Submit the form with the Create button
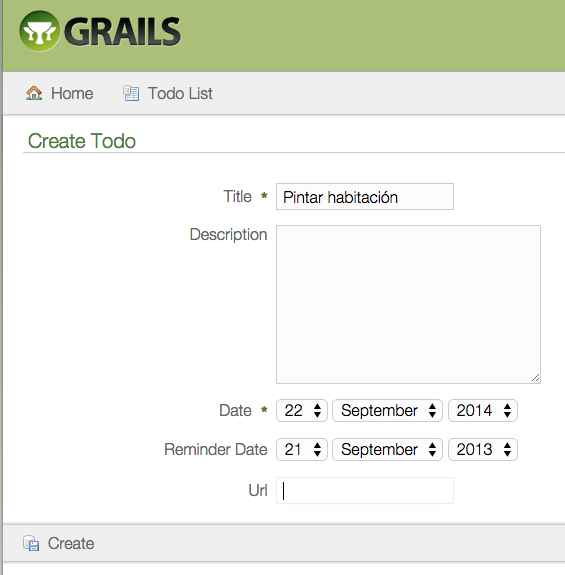Screen dimensions: 565x575 pos(59,543)
